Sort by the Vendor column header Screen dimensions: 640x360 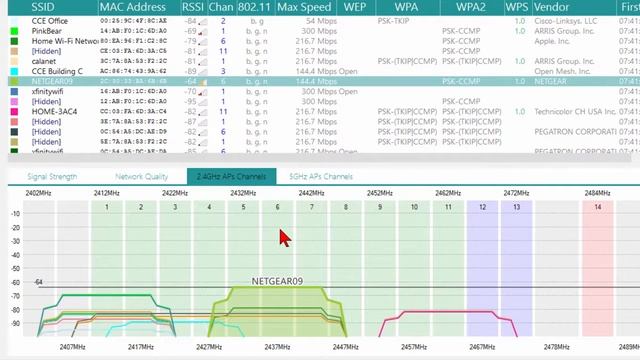[551, 7]
